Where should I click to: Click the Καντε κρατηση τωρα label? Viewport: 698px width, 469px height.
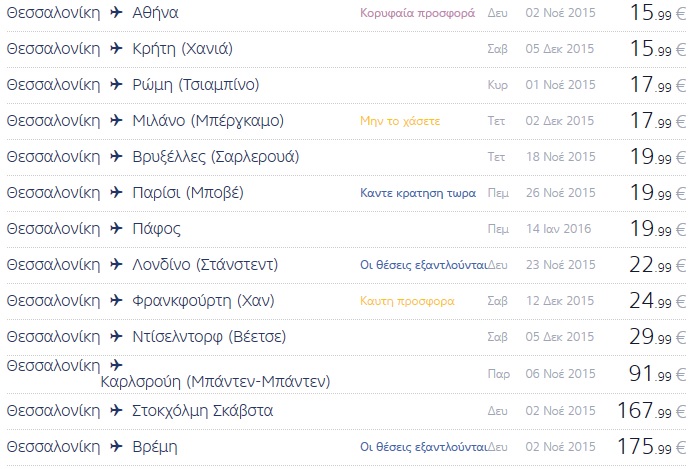coord(418,193)
